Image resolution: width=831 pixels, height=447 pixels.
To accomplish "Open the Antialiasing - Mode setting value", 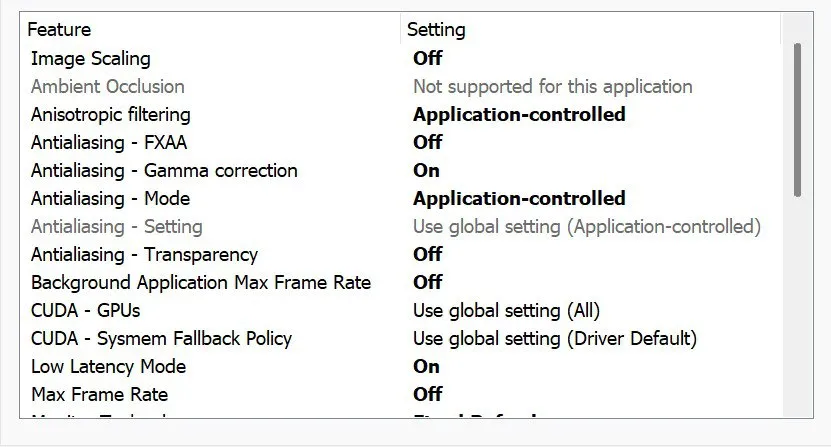I will (519, 198).
